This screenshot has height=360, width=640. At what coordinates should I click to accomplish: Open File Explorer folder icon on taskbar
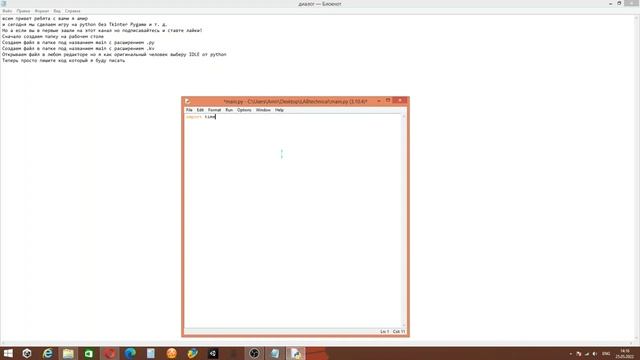[68, 353]
